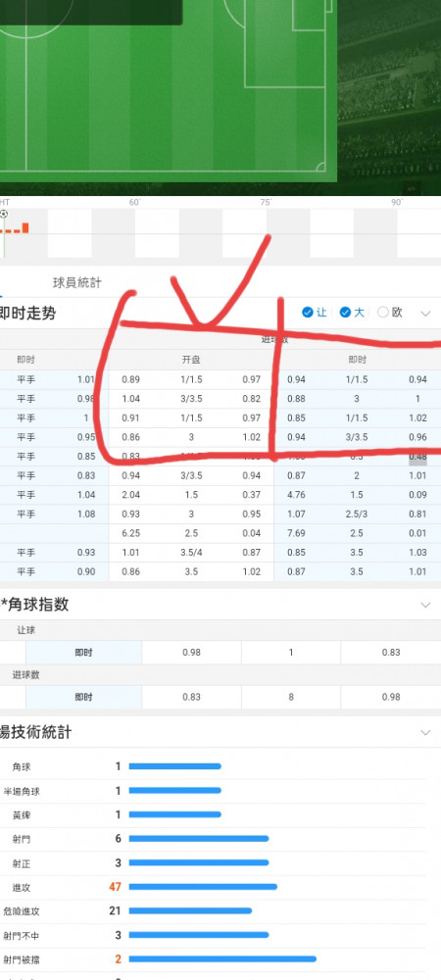
Task: Click the 75' timeline label
Action: click(x=267, y=203)
